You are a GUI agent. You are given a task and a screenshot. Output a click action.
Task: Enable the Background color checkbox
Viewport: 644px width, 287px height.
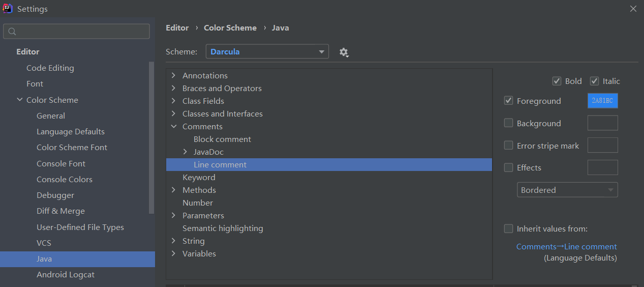coord(508,123)
